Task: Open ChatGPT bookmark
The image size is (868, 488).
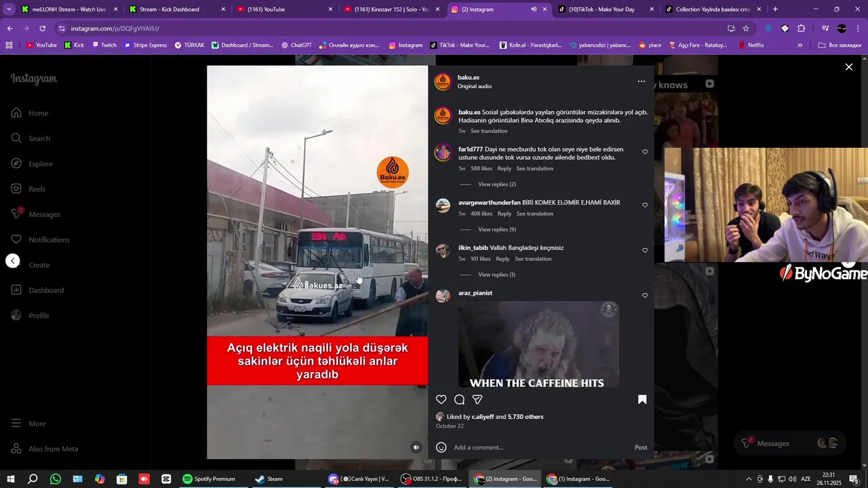Action: pyautogui.click(x=296, y=45)
